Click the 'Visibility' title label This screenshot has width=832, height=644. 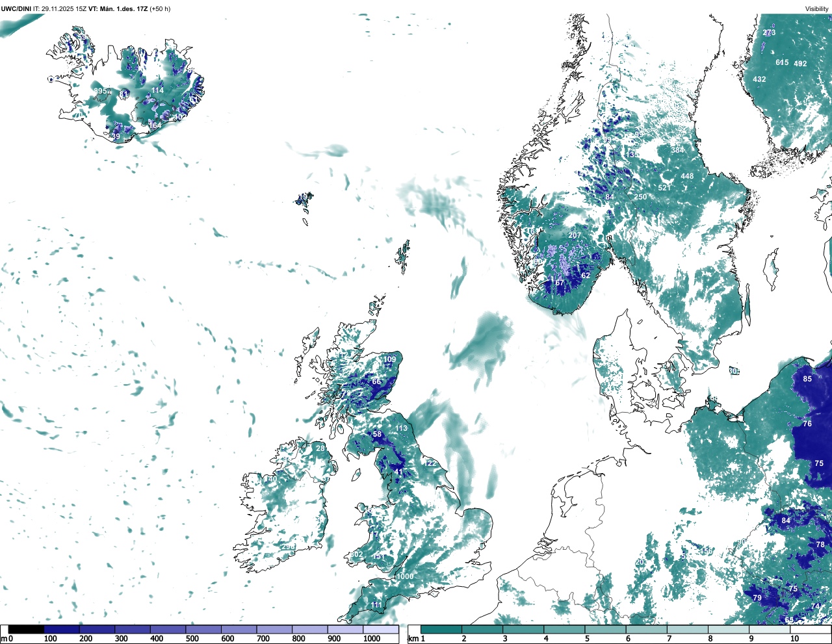tap(817, 9)
